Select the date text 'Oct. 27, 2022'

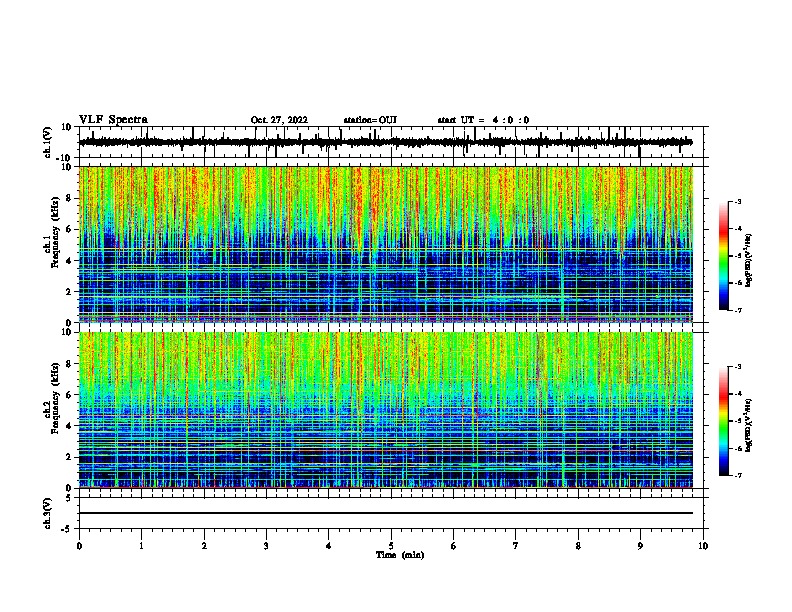(279, 120)
